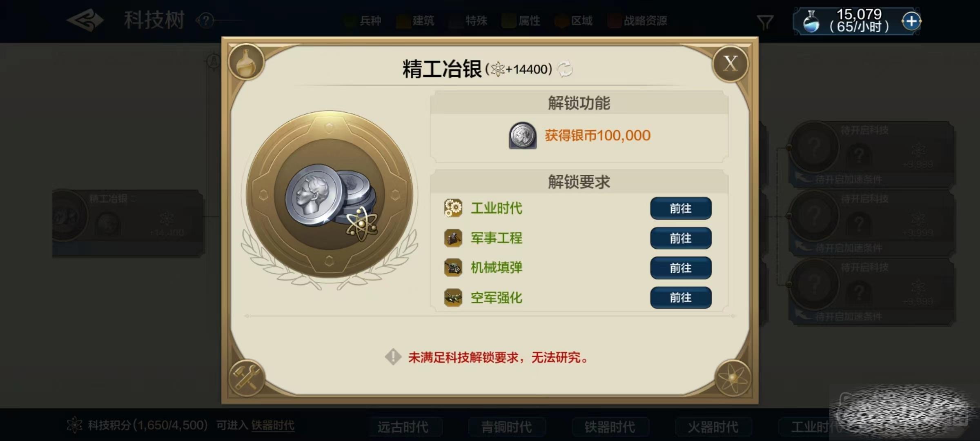Add research potions with the plus button
This screenshot has width=980, height=441.
[x=911, y=21]
